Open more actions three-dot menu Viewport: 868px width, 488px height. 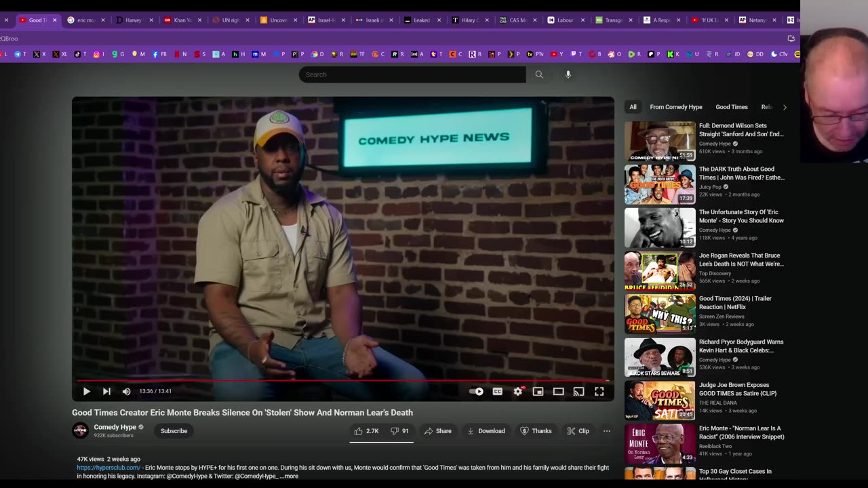click(x=607, y=431)
